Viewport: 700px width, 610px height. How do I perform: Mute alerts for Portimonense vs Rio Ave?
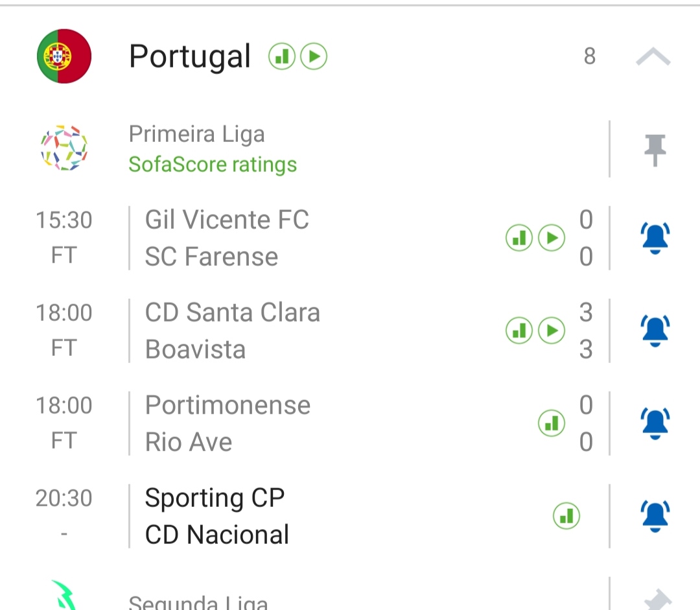pos(655,423)
